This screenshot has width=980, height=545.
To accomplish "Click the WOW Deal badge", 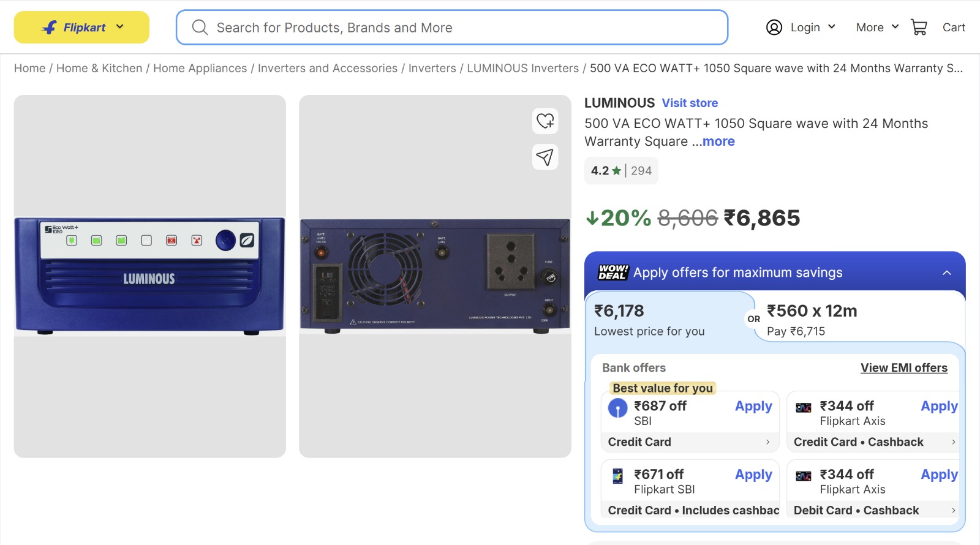I will (x=613, y=272).
